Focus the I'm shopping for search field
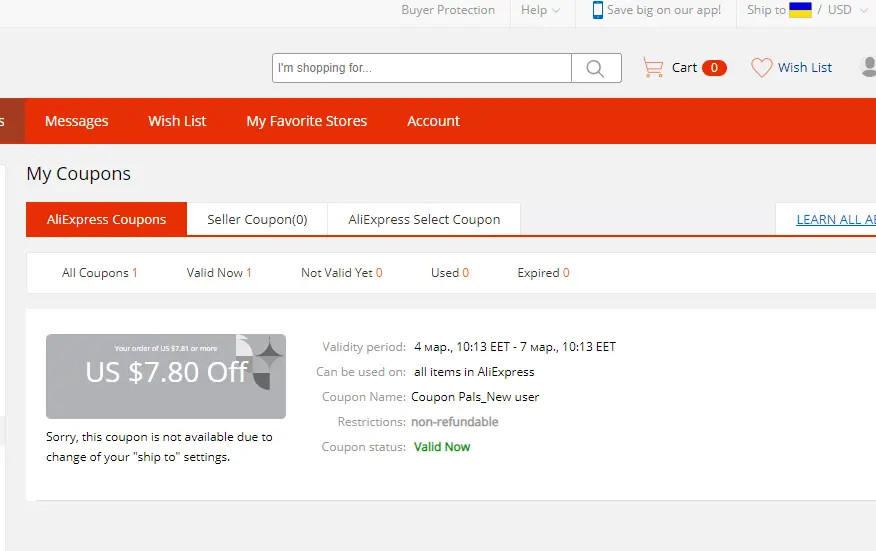Screen dimensions: 876x551 (x=422, y=68)
